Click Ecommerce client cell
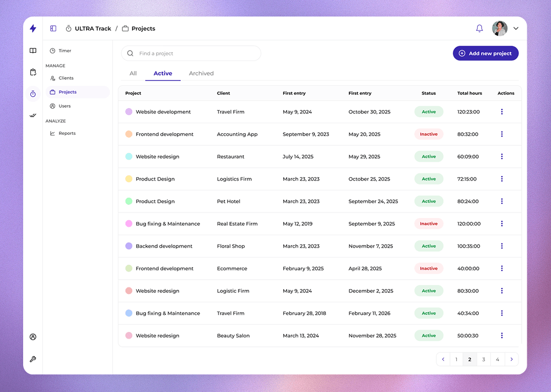This screenshot has width=551, height=392. point(232,268)
